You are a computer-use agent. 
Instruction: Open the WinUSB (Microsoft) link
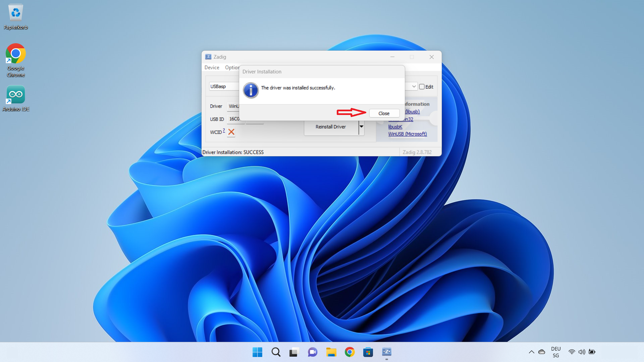click(407, 134)
